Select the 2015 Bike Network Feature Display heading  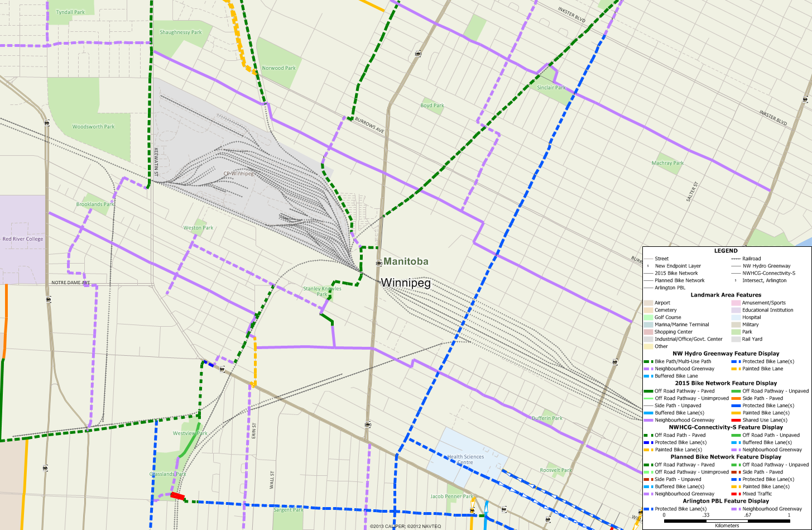725,383
